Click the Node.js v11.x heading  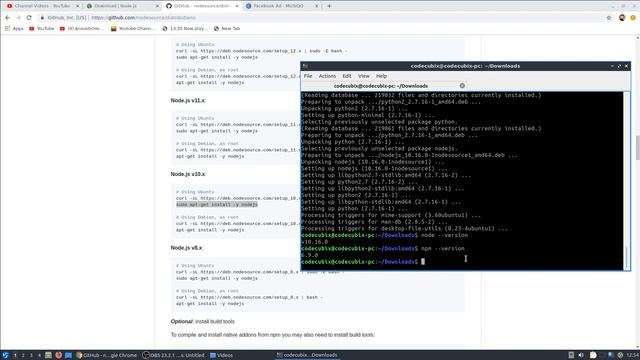coord(188,100)
